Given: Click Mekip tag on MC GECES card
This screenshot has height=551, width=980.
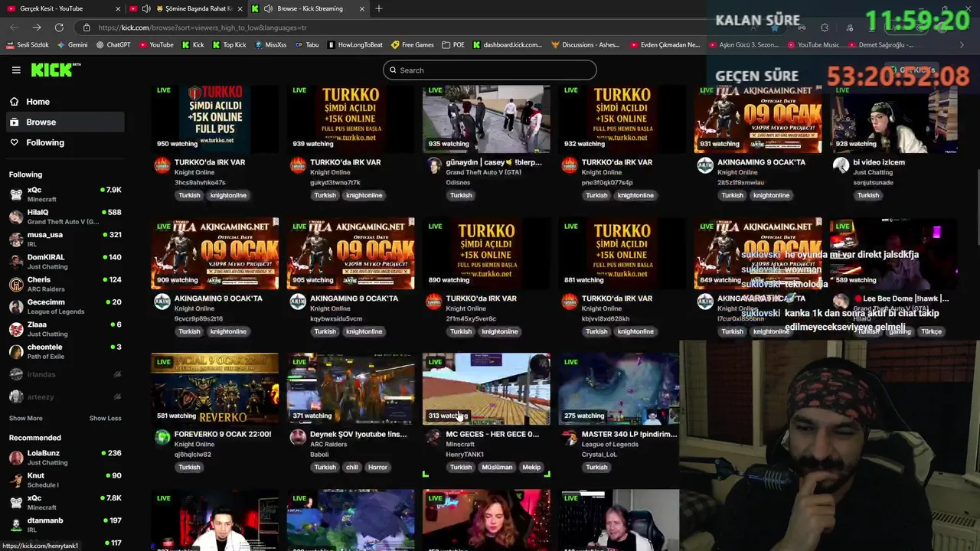Looking at the screenshot, I should (x=531, y=468).
